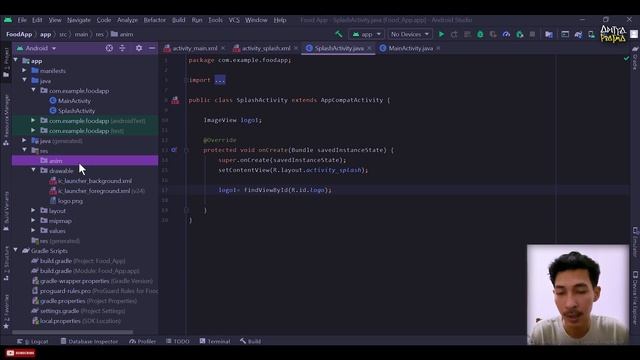Image resolution: width=640 pixels, height=360 pixels.
Task: Open the Favorites tool window
Action: [x=6, y=312]
